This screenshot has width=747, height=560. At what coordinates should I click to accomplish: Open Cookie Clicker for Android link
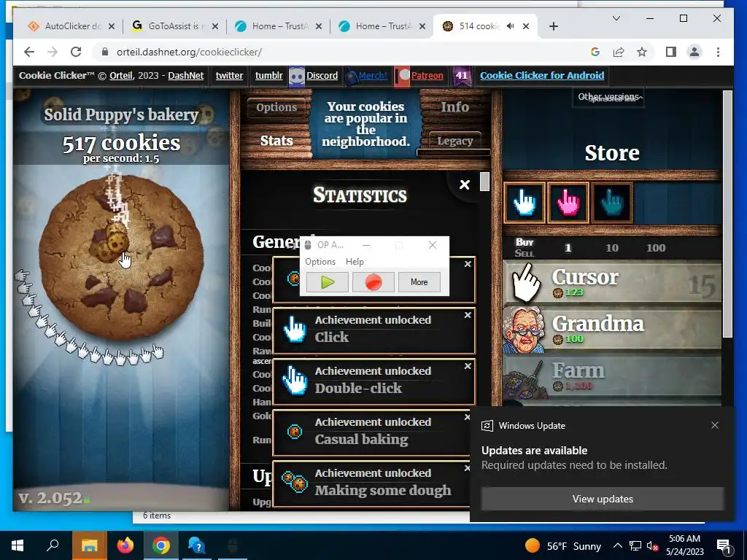(542, 76)
